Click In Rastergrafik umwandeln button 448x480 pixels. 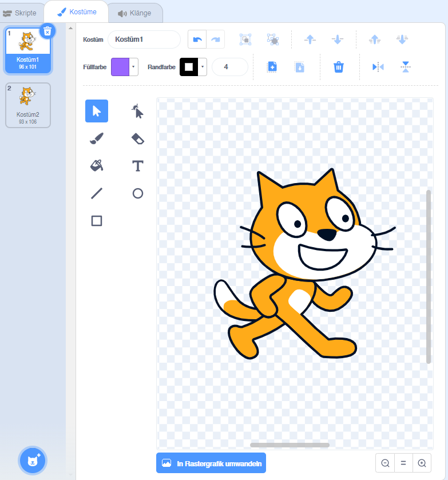pyautogui.click(x=211, y=463)
